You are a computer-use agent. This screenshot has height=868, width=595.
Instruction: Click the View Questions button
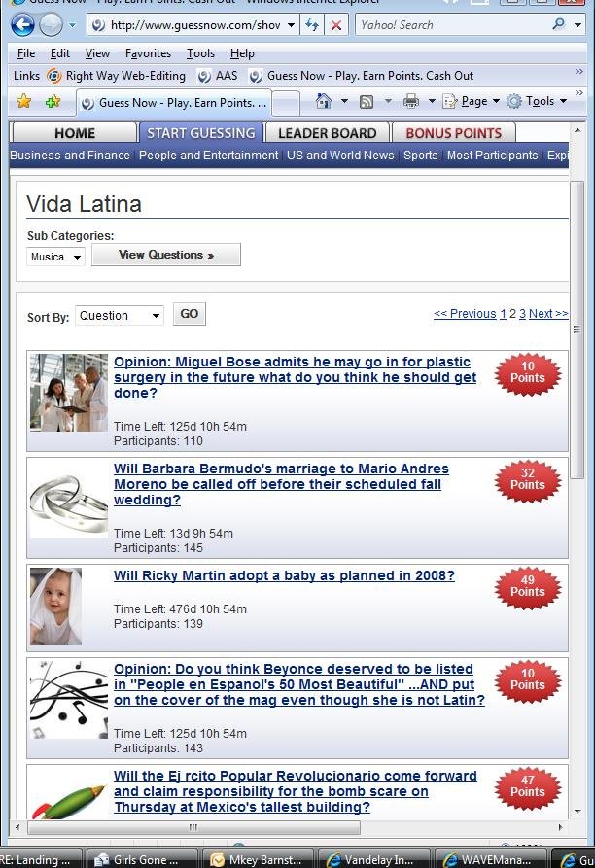click(x=166, y=255)
